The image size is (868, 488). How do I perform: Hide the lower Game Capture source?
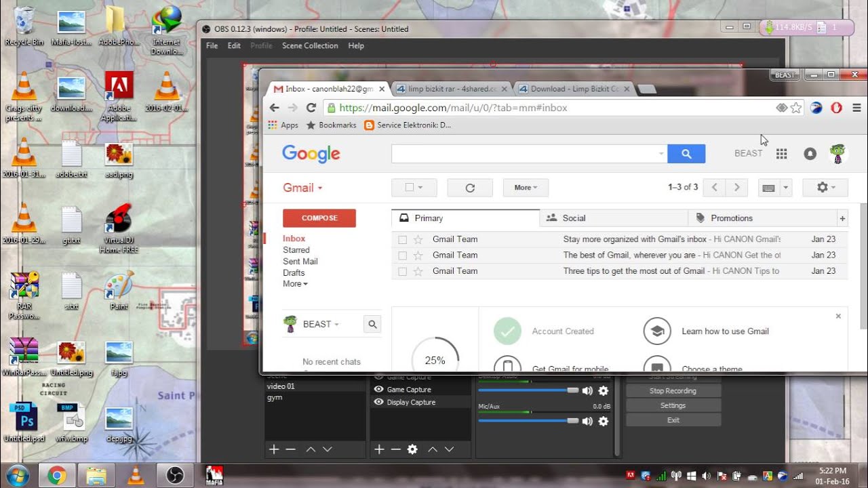[x=378, y=389]
